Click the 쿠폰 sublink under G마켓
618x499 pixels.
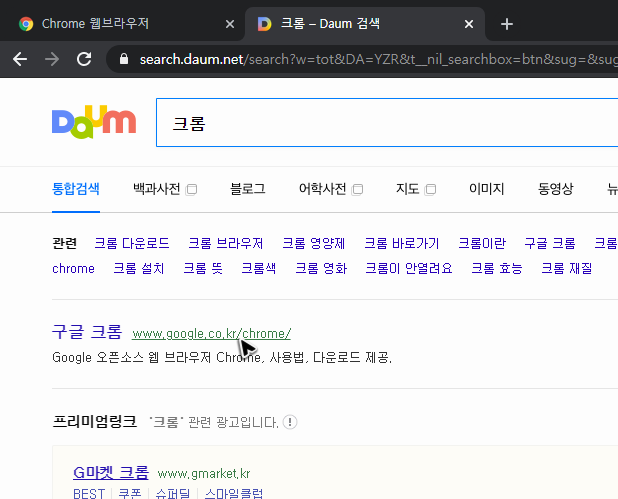[x=130, y=493]
